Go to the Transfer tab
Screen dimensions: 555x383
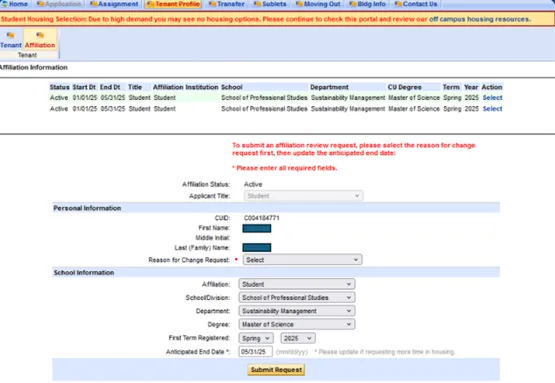[227, 4]
